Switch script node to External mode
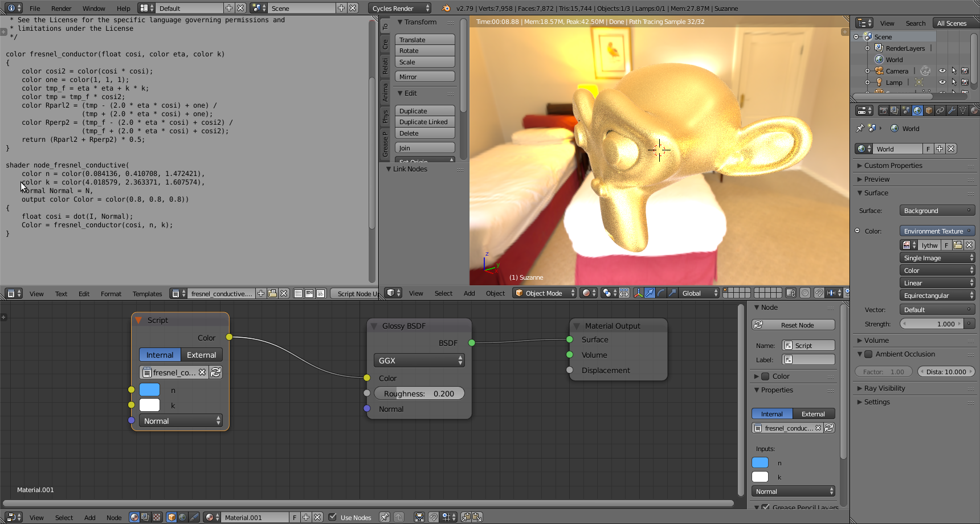The image size is (980, 524). click(x=202, y=355)
